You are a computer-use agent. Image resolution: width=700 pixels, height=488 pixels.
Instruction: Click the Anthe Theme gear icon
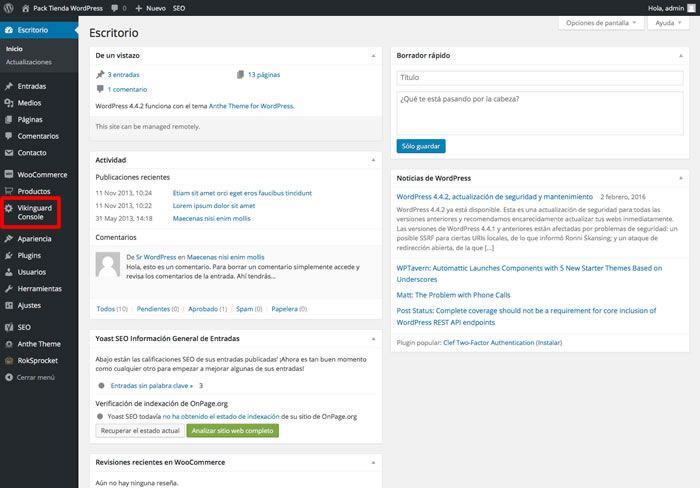(x=8, y=344)
